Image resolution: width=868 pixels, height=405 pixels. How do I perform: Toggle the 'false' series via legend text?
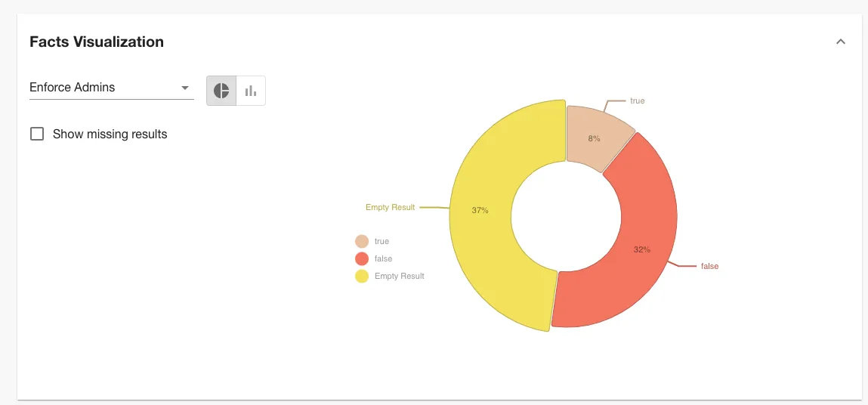(x=383, y=258)
